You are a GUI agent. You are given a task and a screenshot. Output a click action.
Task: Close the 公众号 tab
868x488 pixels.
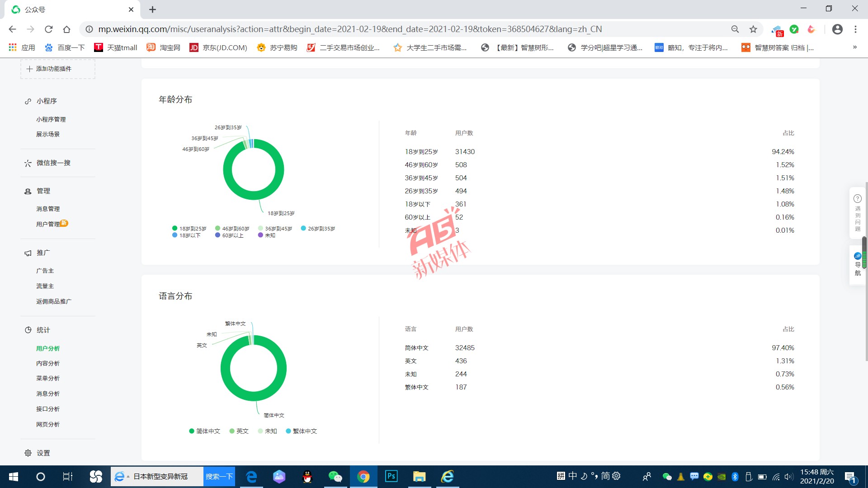click(x=131, y=9)
